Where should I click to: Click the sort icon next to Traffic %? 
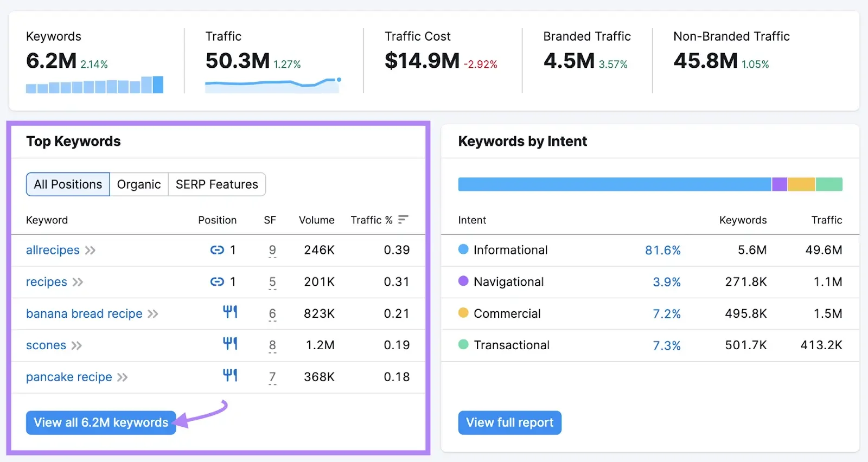(403, 220)
